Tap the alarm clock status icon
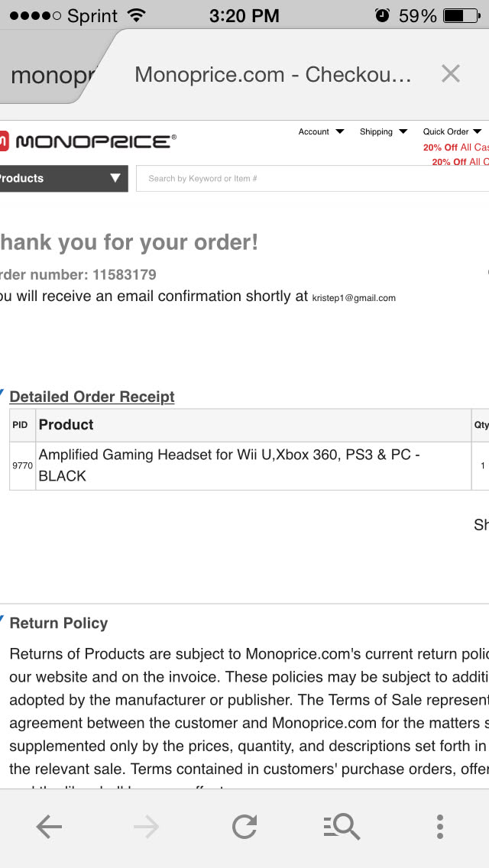This screenshot has height=868, width=489. pos(383,15)
